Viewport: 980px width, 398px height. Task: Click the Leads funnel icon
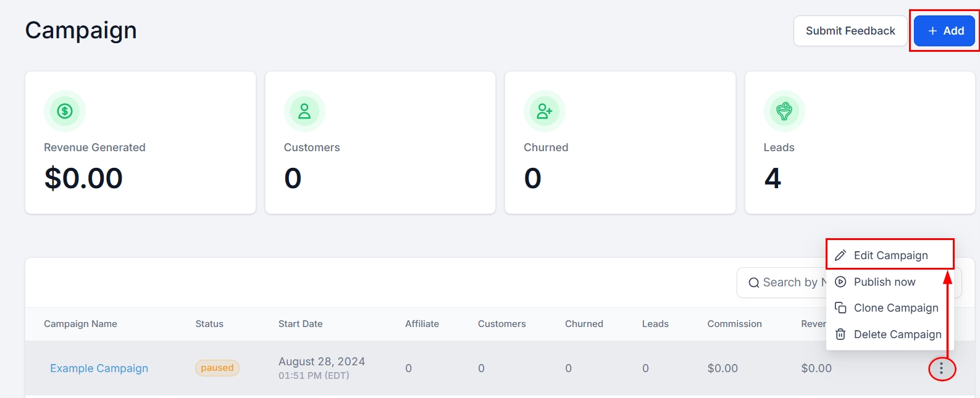pos(784,111)
